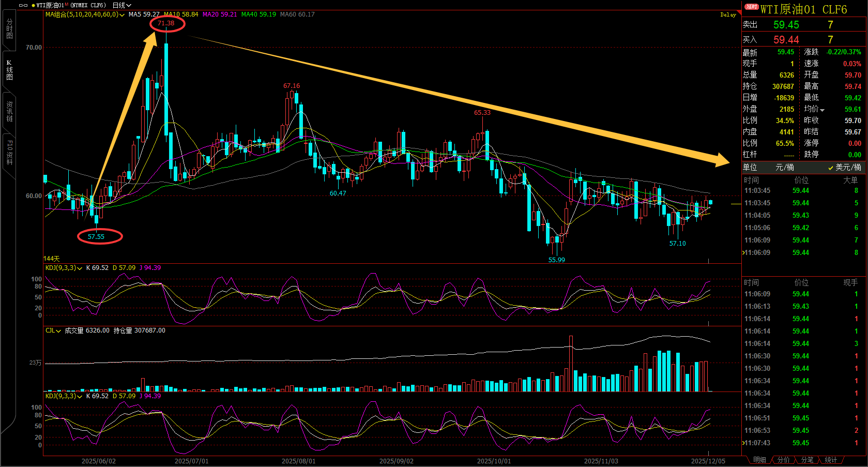
Task: Open the F10资料 side tab
Action: (9, 152)
